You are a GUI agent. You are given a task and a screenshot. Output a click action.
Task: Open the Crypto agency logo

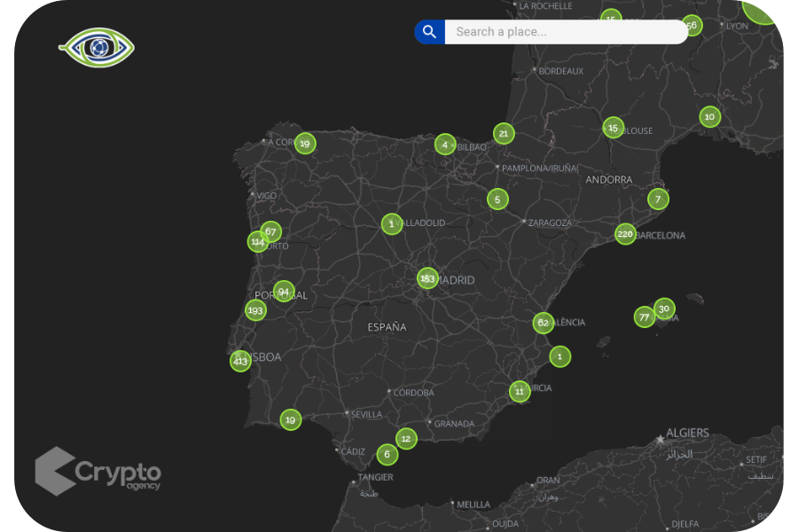coord(98,471)
